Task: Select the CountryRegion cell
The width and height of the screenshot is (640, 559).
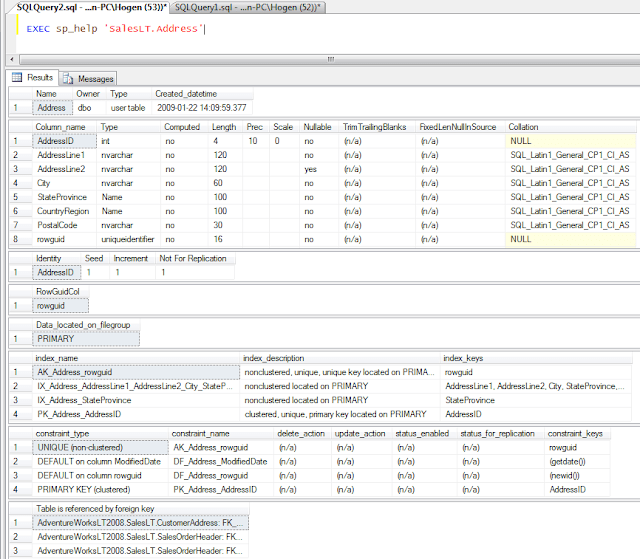Action: 64,211
